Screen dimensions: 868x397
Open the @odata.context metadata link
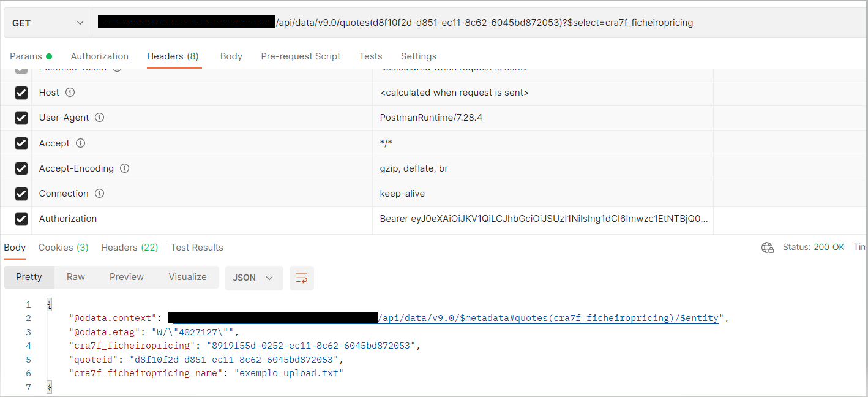548,318
